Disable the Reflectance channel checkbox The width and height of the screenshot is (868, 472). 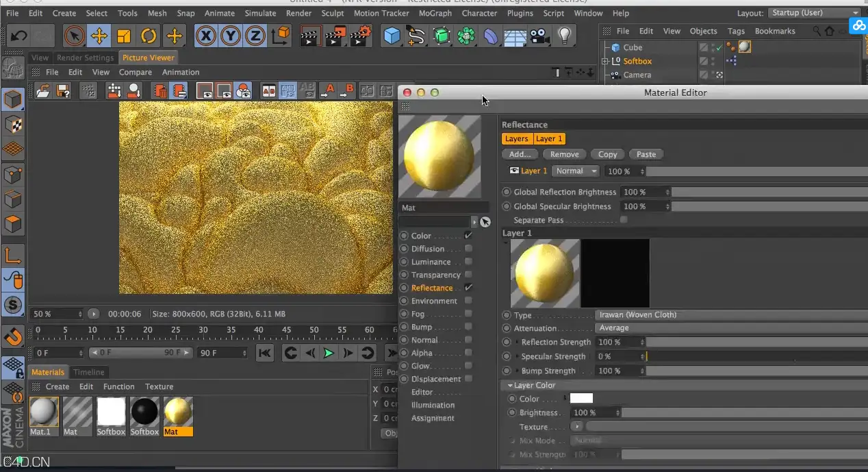[x=468, y=288]
